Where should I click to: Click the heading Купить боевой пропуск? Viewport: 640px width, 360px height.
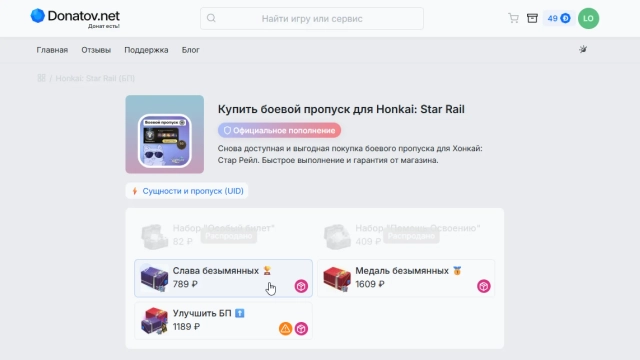click(x=341, y=109)
